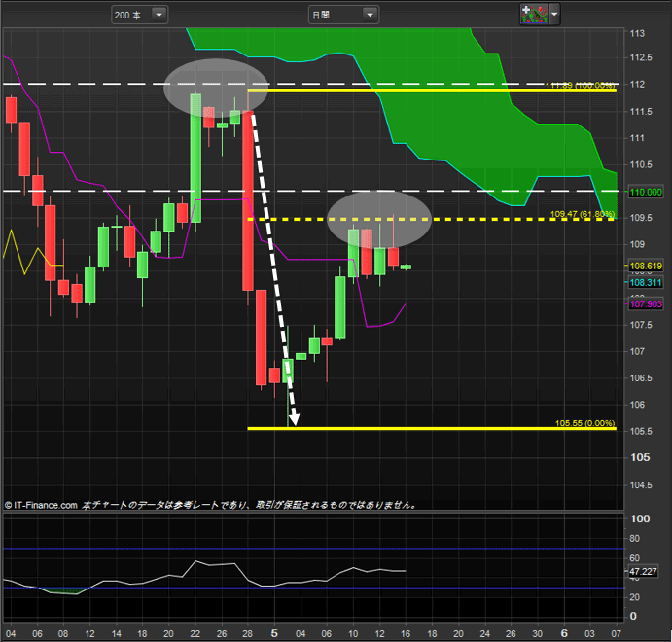672x642 pixels.
Task: Click the date label 22 on time axis
Action: click(x=195, y=634)
